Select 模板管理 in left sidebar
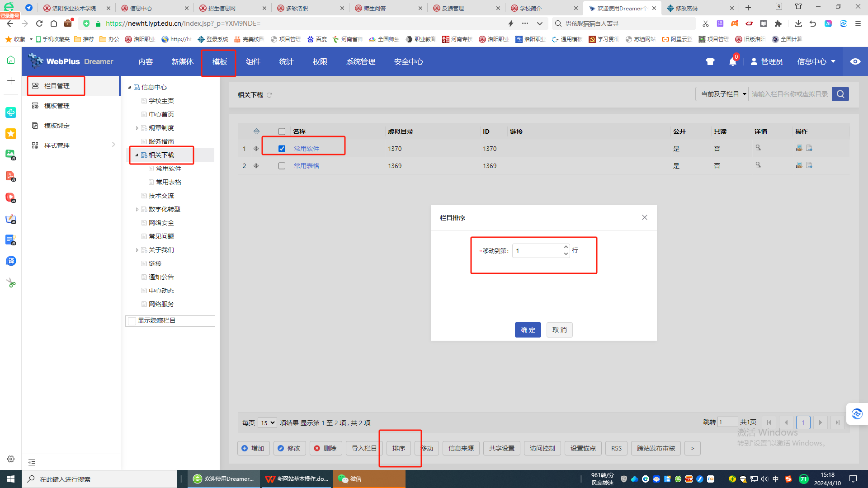The width and height of the screenshot is (868, 488). 57,106
